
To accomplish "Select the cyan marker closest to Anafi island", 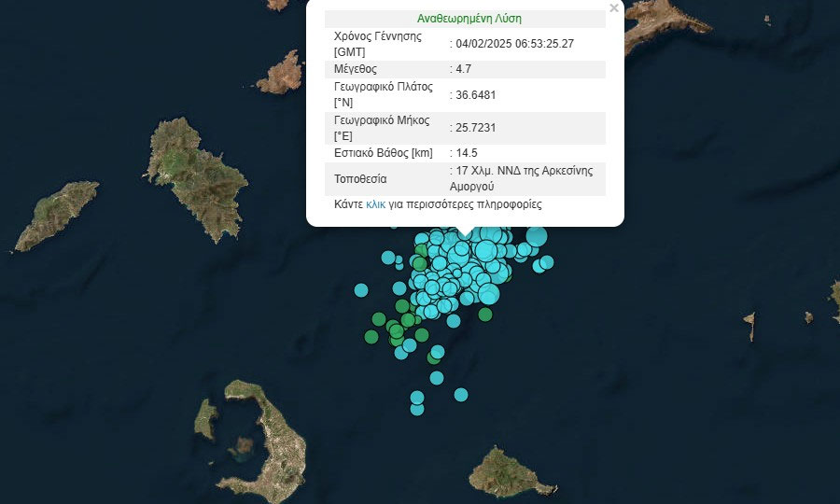I will point(460,395).
